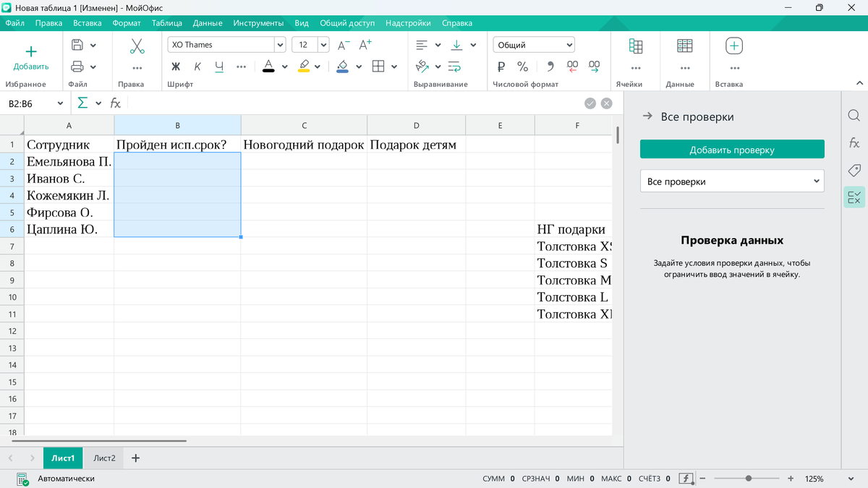Open the Данные menu

208,23
